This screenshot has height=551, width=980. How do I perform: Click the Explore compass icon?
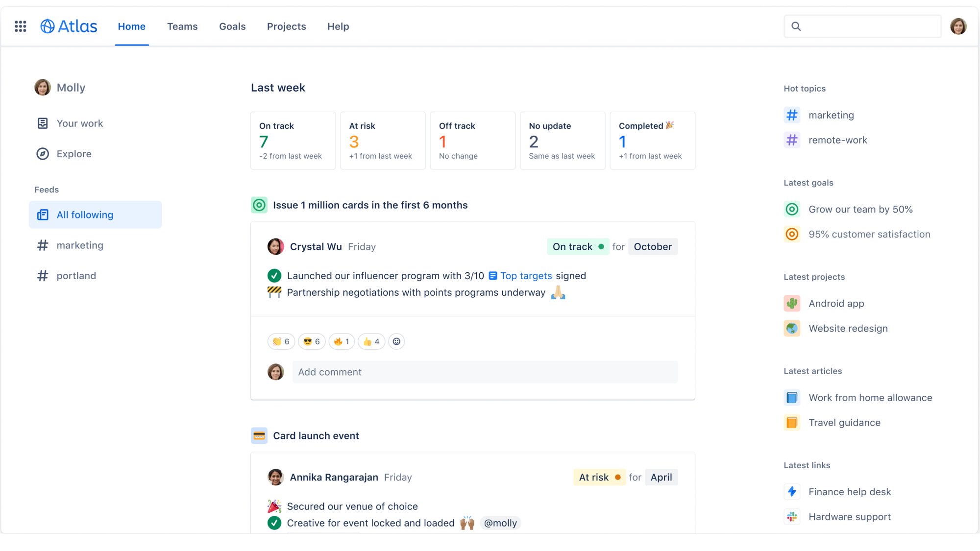click(43, 154)
